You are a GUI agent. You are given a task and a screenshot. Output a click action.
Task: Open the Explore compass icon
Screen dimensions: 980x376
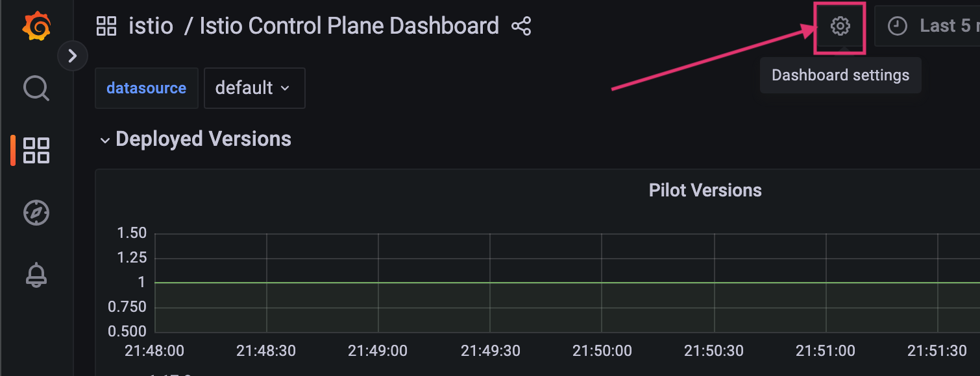[x=36, y=213]
